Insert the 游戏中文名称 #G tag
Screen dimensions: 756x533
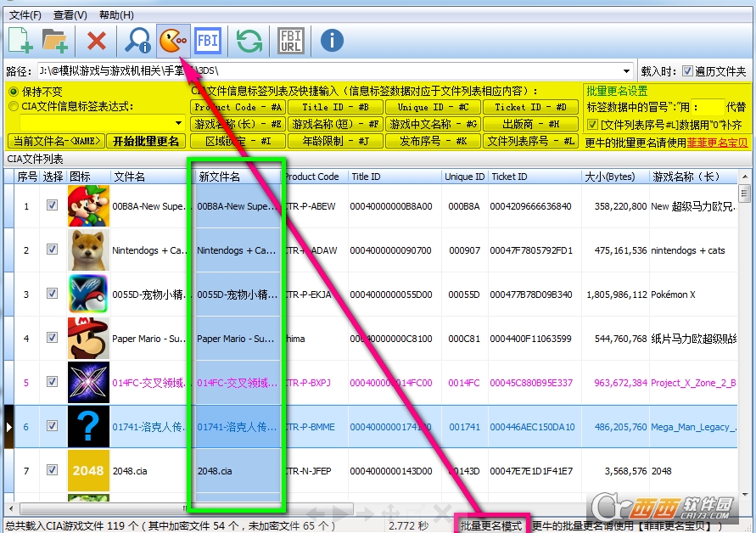coord(433,124)
